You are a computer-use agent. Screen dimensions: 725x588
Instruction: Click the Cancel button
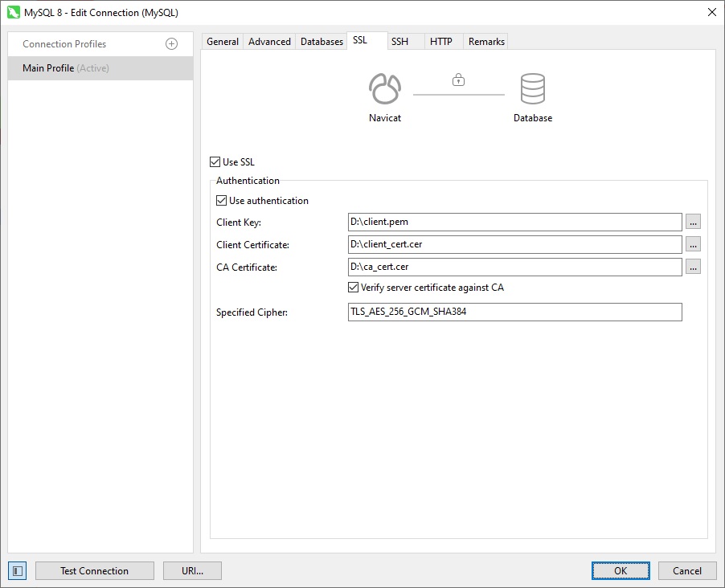687,571
